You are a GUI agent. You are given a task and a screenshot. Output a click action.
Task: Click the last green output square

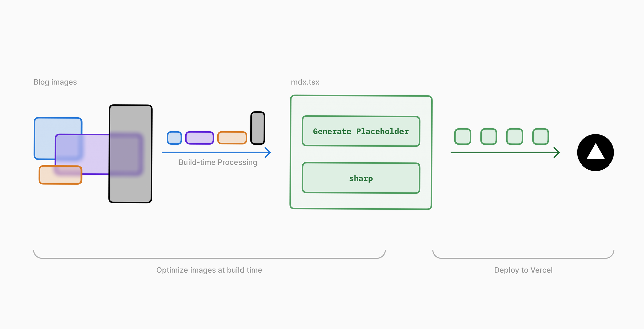point(541,137)
